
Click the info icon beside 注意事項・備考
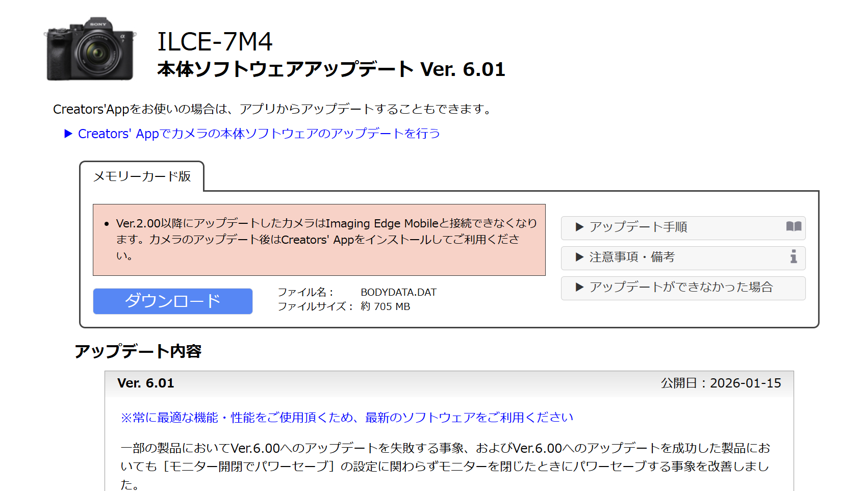click(x=794, y=256)
